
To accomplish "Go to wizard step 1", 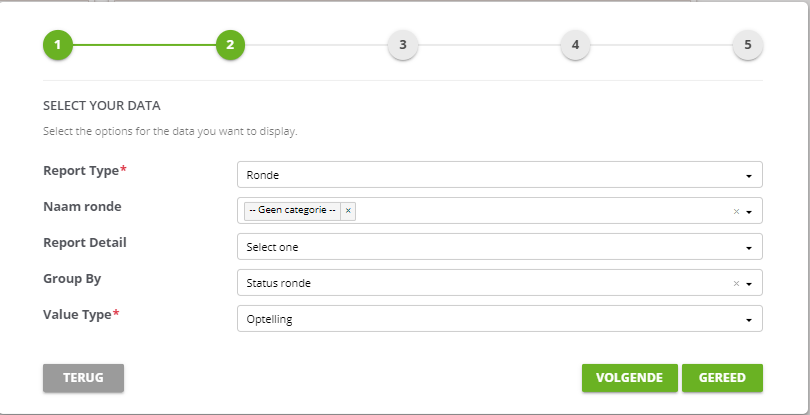I will (57, 45).
